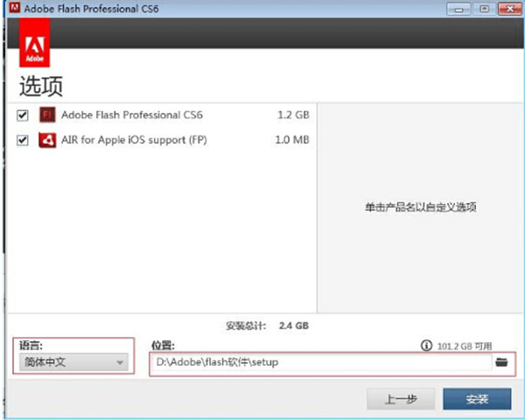Click the 1.0 MB size value

pyautogui.click(x=292, y=140)
